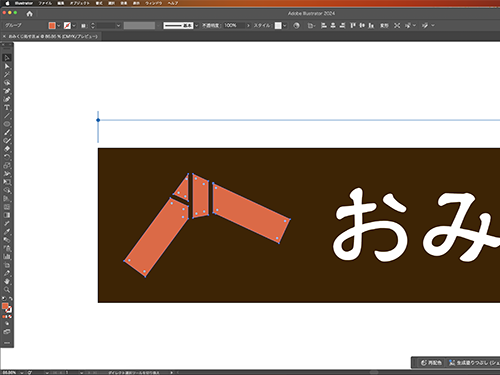Viewport: 500px width, 375px height.
Task: Click Horizontal Align Left icon
Action: click(324, 26)
